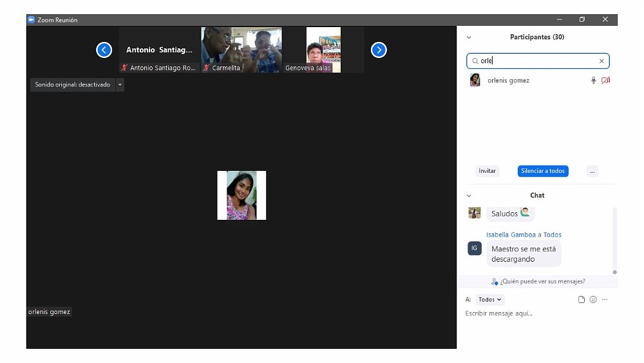Click orlenis gomez's avatar in participant list

point(475,81)
